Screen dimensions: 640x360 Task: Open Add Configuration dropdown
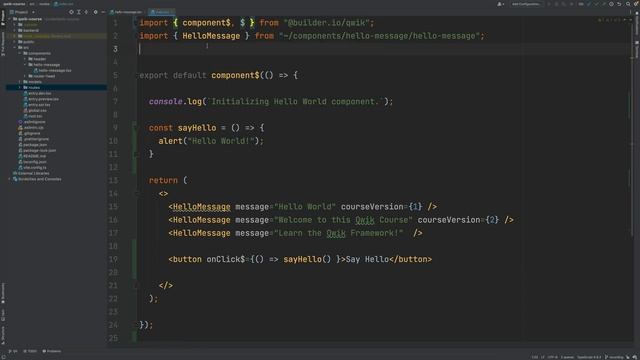coord(526,4)
